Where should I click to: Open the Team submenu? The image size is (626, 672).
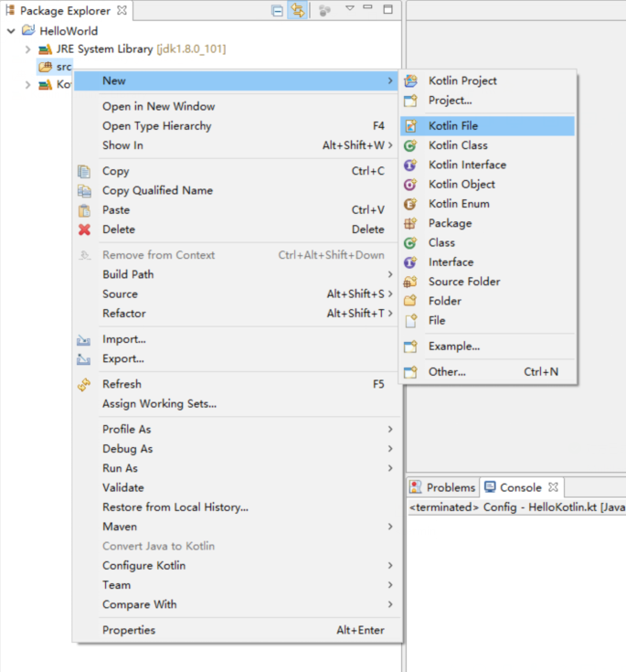[236, 585]
